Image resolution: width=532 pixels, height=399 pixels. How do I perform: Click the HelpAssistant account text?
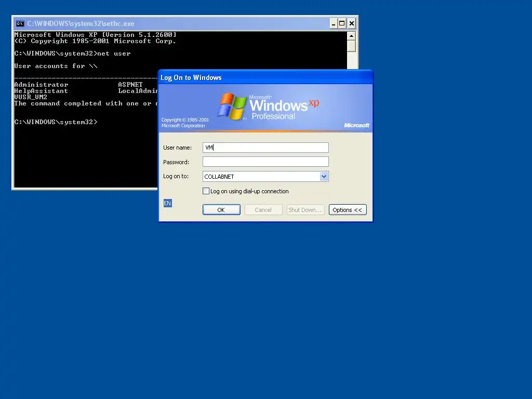(x=41, y=91)
